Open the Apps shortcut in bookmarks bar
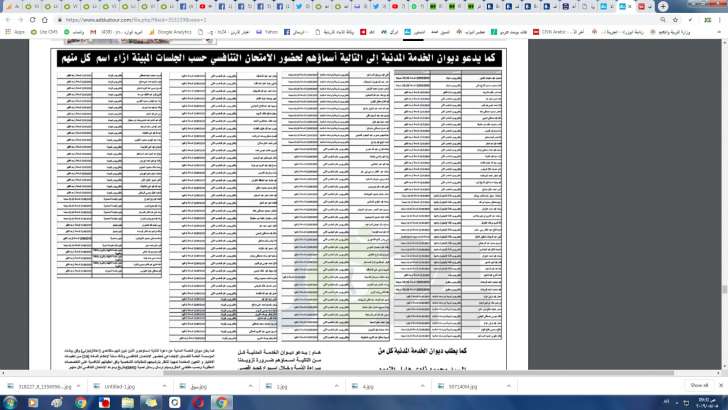The width and height of the screenshot is (728, 410). (17, 32)
